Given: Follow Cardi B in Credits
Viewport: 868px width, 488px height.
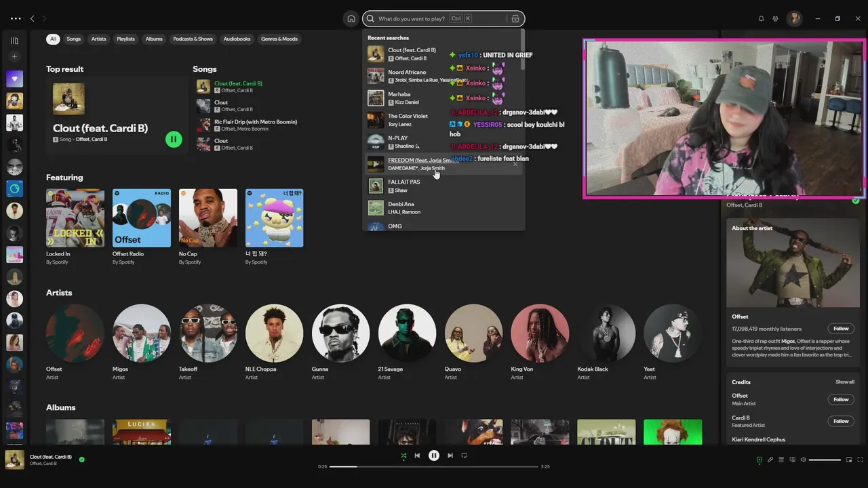Looking at the screenshot, I should 841,421.
